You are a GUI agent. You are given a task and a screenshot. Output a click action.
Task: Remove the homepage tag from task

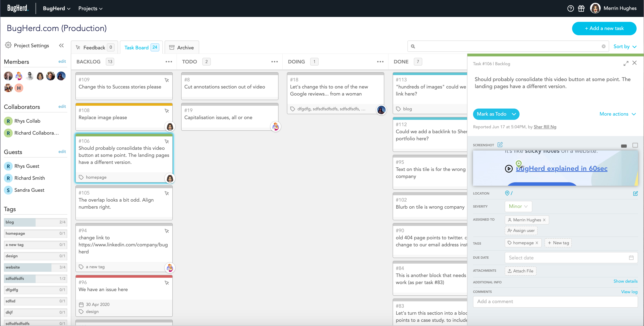tap(537, 243)
